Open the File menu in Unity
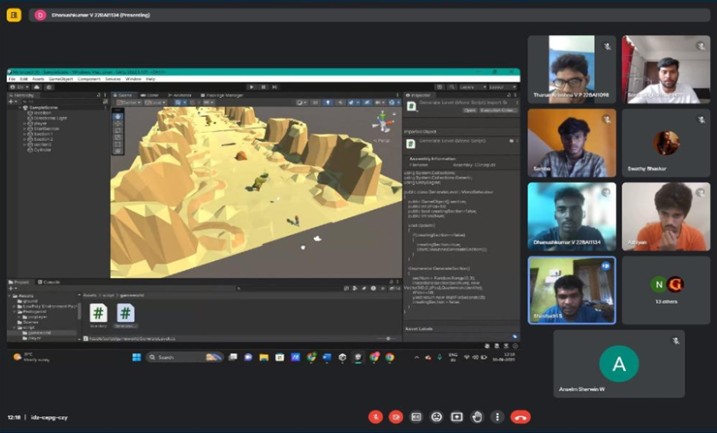717x433 pixels. pos(12,79)
